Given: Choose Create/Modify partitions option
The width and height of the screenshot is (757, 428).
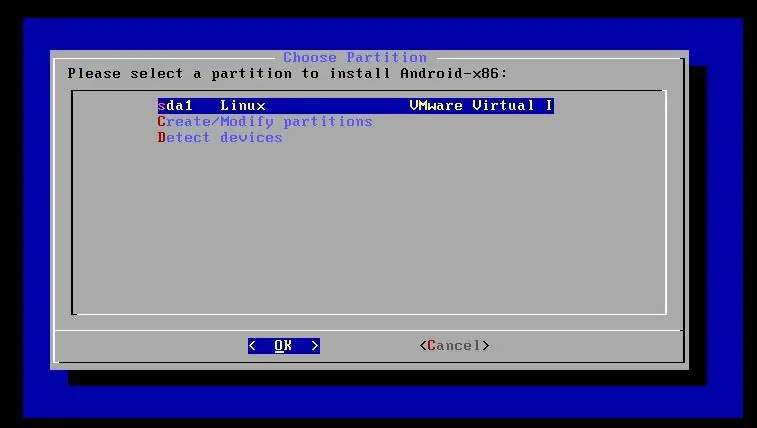Looking at the screenshot, I should click(x=265, y=122).
